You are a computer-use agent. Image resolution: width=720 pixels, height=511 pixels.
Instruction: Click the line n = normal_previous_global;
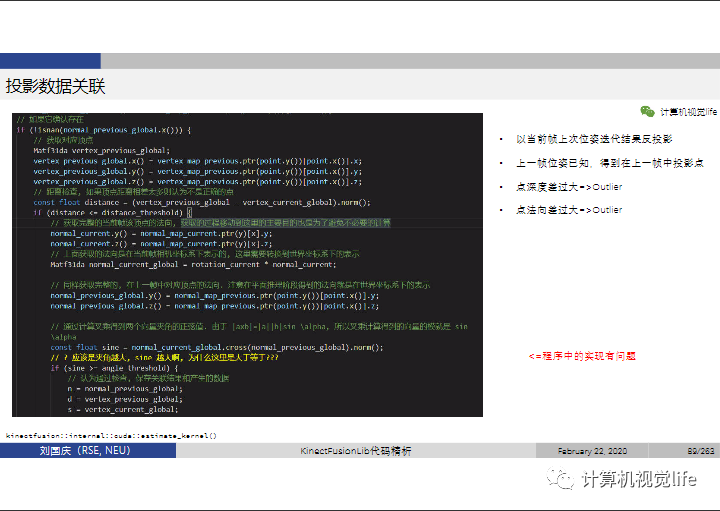(x=125, y=389)
